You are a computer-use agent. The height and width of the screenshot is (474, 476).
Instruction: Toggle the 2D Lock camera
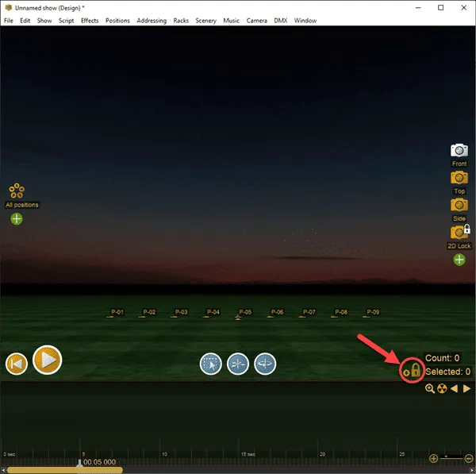tap(459, 233)
